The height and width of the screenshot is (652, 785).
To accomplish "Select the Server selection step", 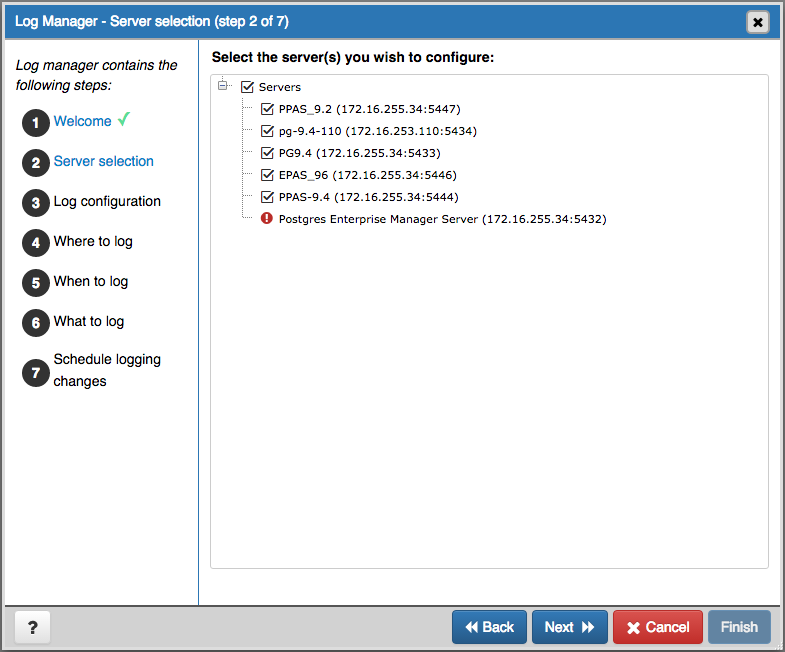I will [104, 161].
